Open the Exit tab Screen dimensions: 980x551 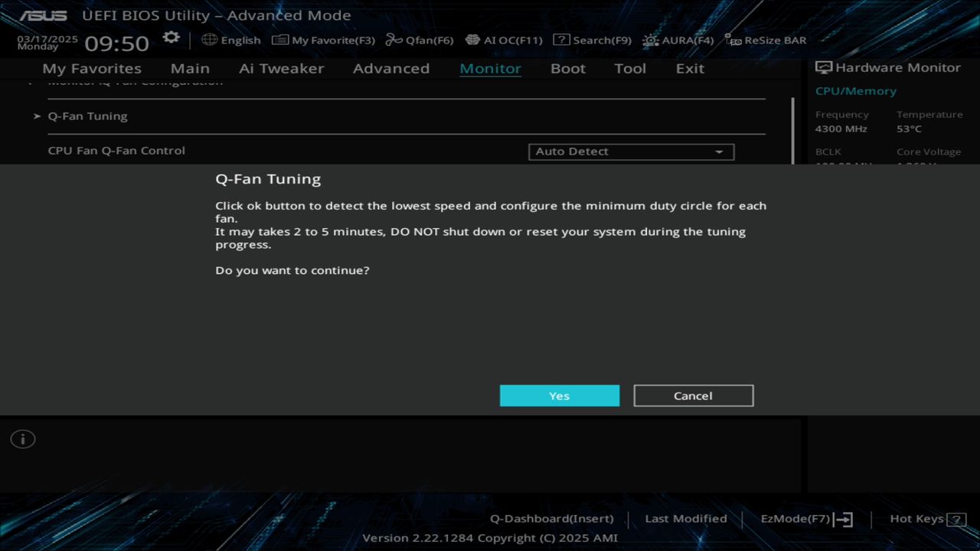coord(690,68)
